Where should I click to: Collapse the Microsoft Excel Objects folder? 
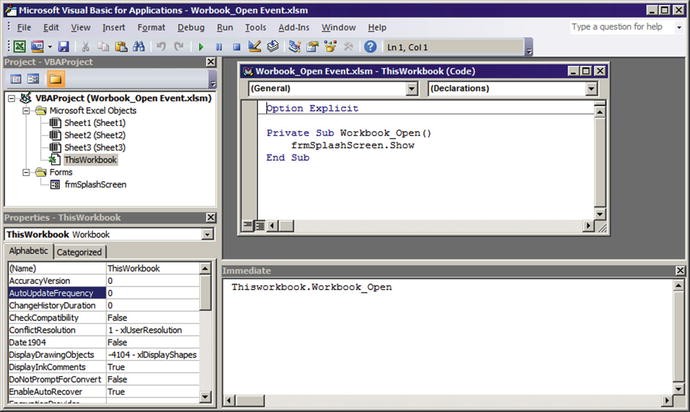(25, 111)
